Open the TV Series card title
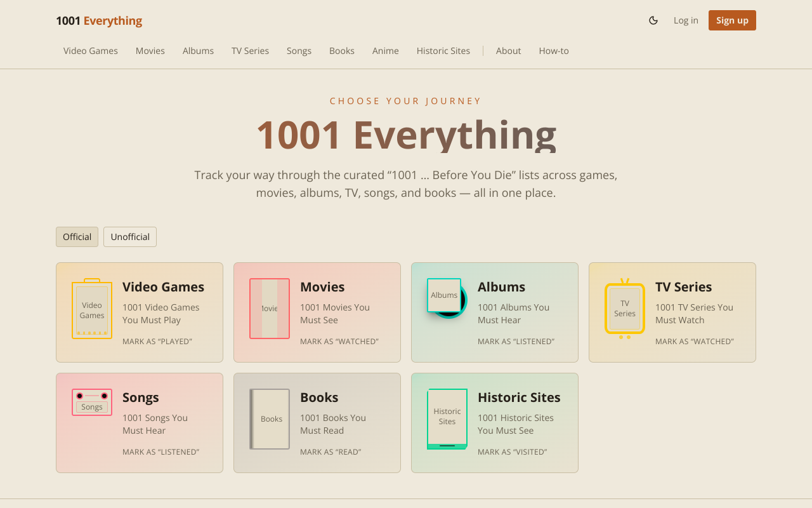This screenshot has height=508, width=812. [x=683, y=287]
